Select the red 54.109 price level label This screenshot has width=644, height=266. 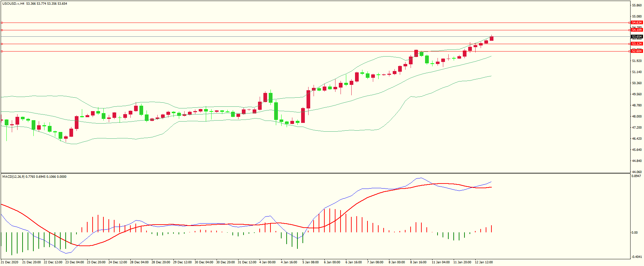637,30
